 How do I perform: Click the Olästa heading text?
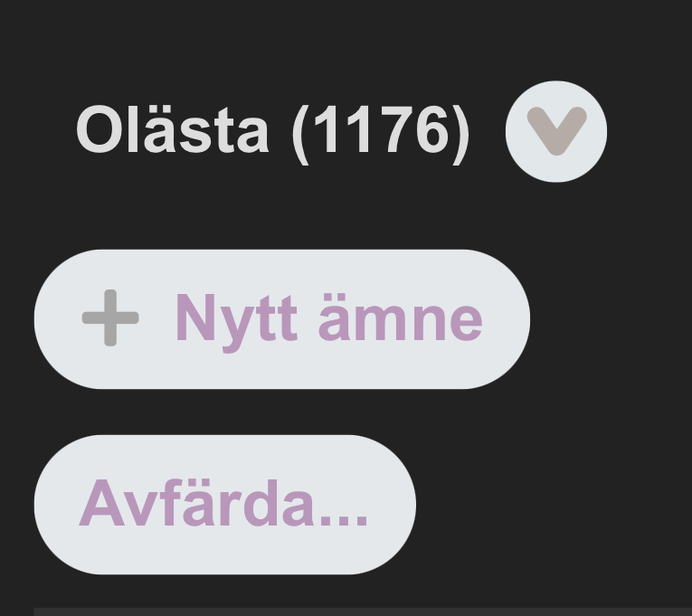172,131
